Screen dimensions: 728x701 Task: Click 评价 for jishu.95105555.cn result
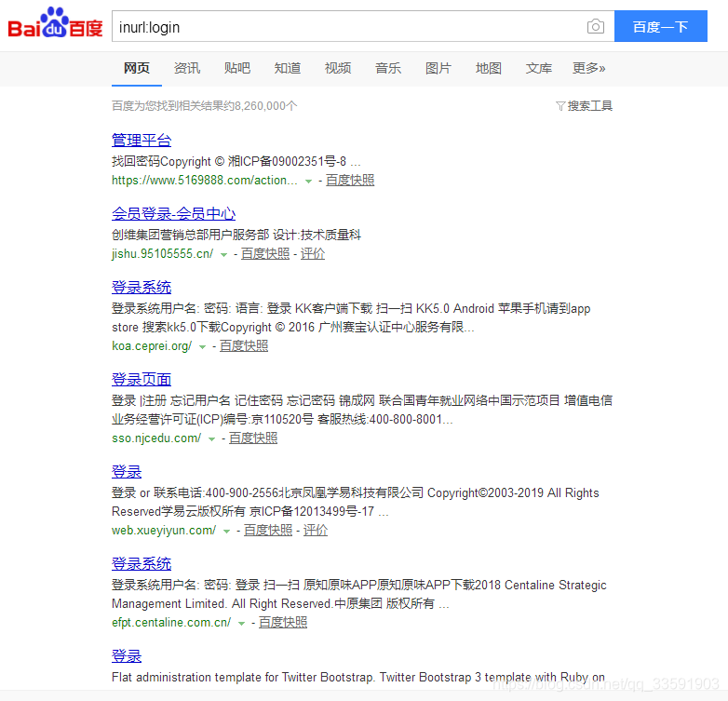313,254
